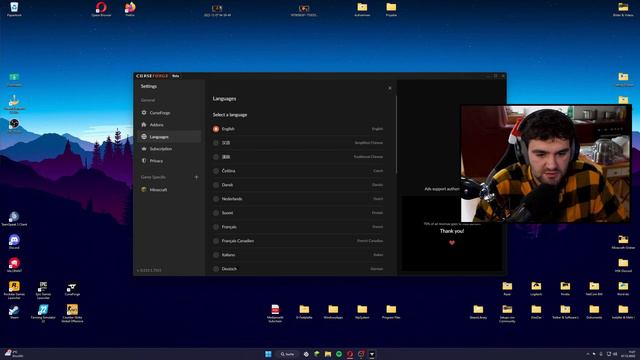Click the taskbar search box
Screen dimensions: 640x360
(287, 354)
